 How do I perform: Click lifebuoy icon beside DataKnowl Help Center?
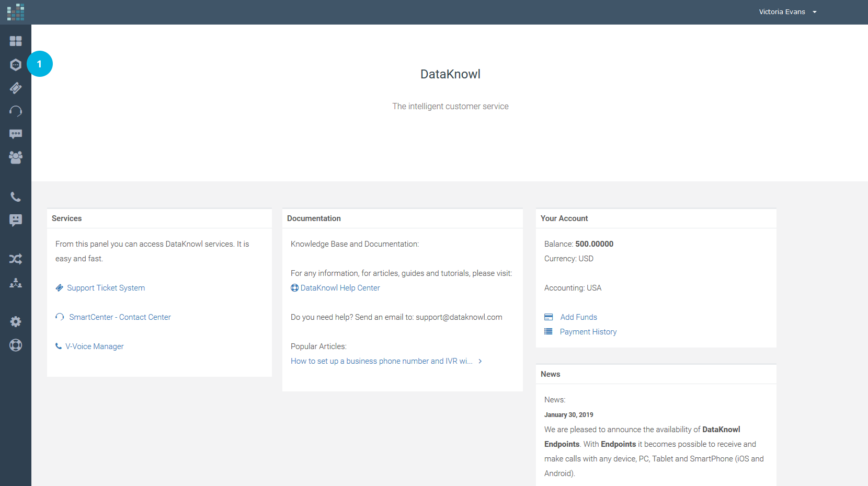point(295,288)
